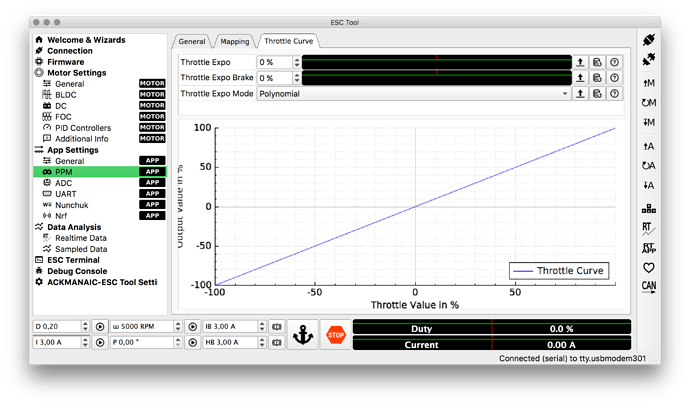Image resolution: width=690 pixels, height=406 pixels.
Task: Open Debug Console page
Action: [77, 271]
